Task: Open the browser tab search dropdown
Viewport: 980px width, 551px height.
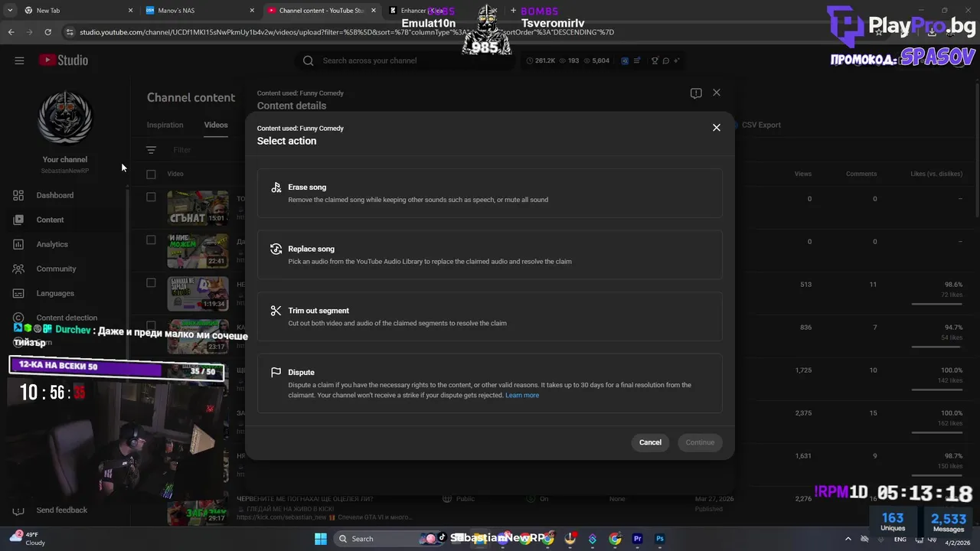Action: [9, 11]
